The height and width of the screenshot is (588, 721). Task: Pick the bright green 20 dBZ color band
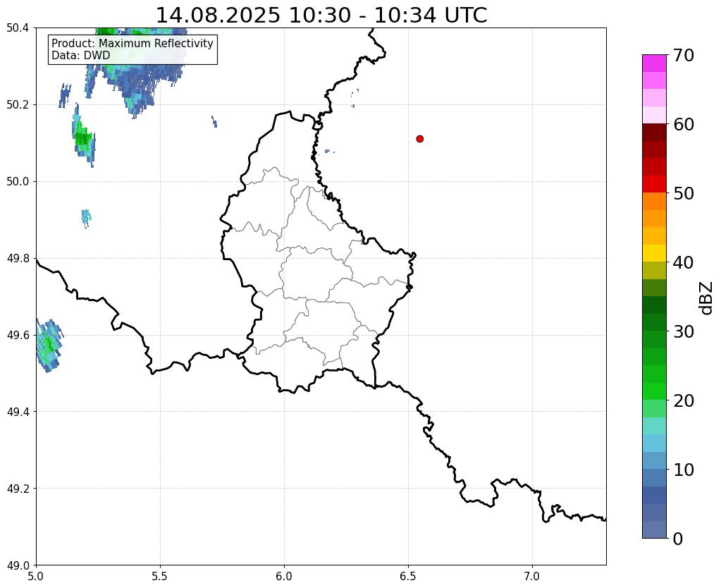pos(654,391)
